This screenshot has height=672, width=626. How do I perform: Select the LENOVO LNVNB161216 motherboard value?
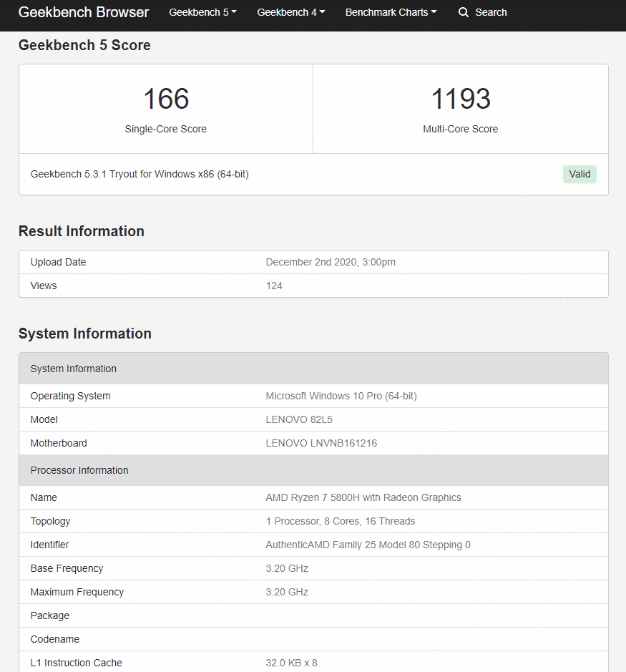pos(321,443)
